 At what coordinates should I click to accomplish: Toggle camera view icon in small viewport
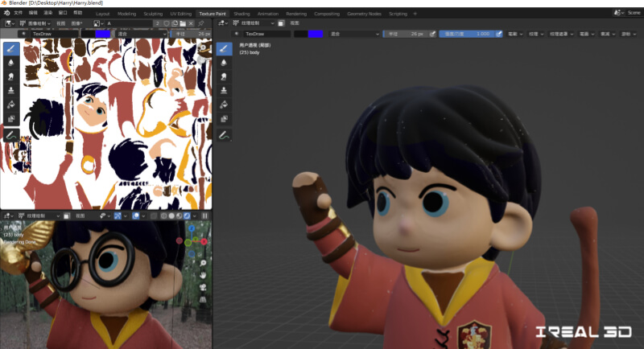pos(203,287)
